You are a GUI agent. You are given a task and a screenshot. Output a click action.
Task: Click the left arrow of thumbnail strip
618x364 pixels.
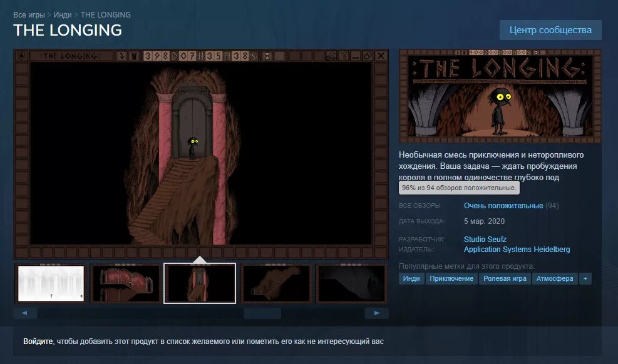pos(25,313)
